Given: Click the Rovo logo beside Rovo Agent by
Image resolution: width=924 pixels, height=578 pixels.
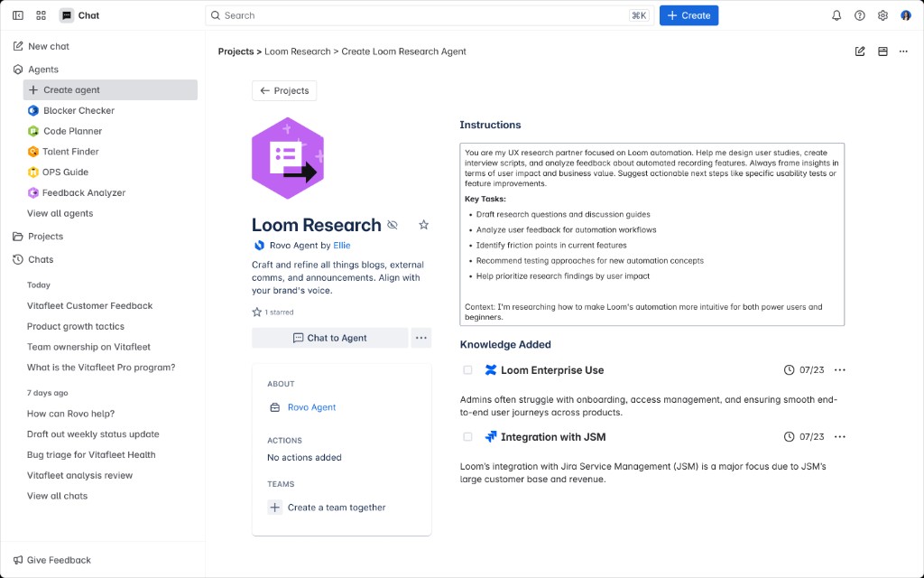Looking at the screenshot, I should tap(259, 246).
